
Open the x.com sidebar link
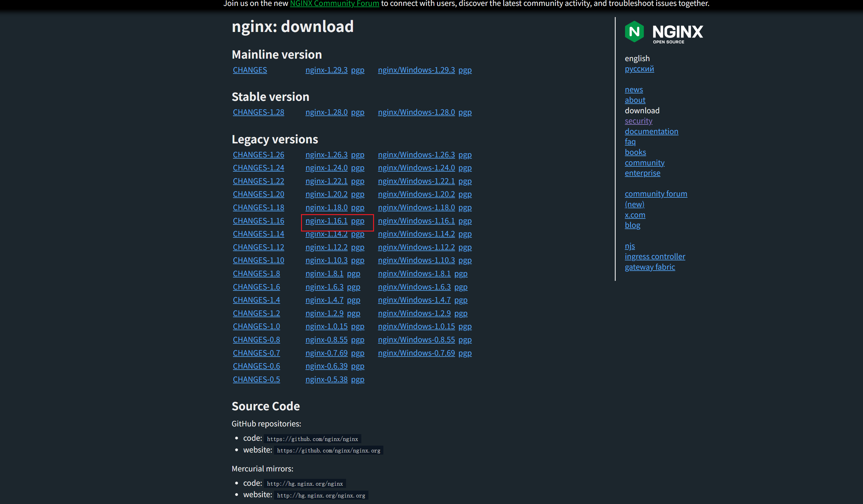[635, 215]
